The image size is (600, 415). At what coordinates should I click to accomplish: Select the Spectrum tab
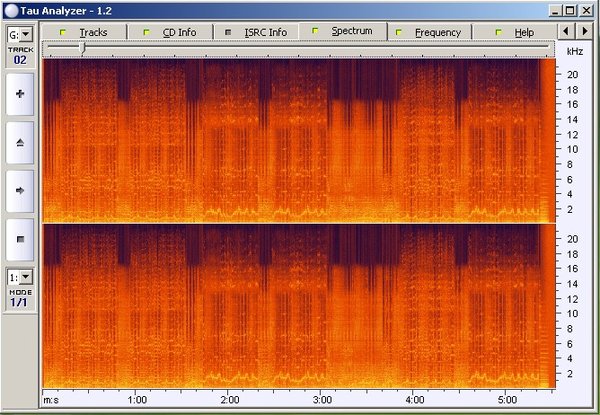[343, 31]
